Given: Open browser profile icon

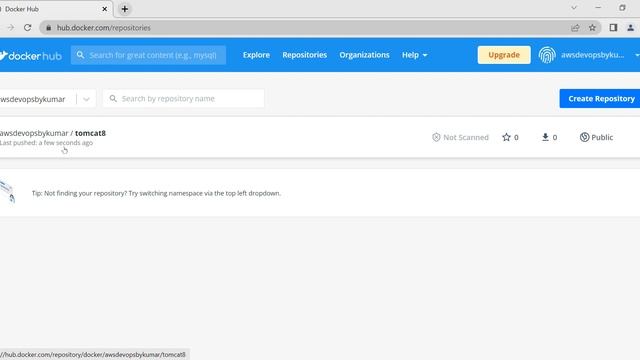Looking at the screenshot, I should coord(630,28).
